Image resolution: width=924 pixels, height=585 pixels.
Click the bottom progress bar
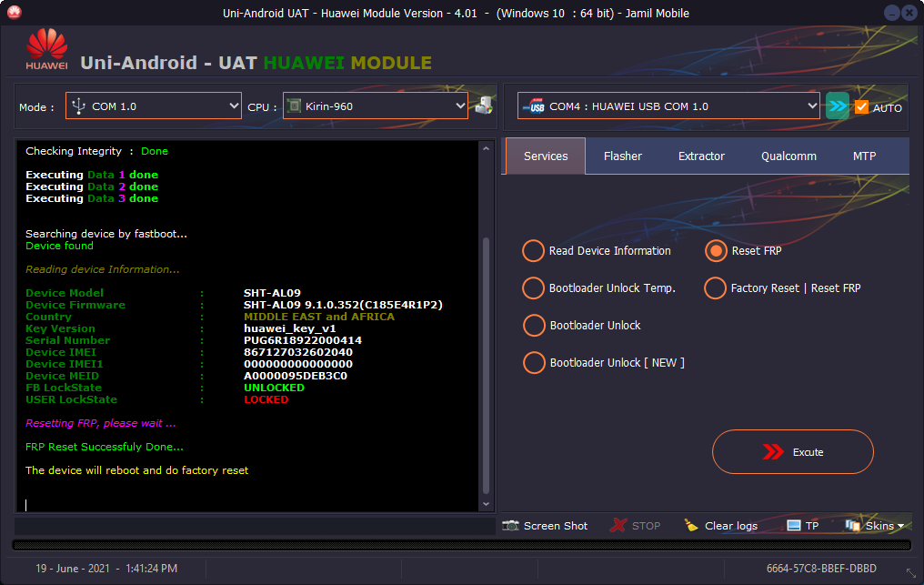pos(462,546)
